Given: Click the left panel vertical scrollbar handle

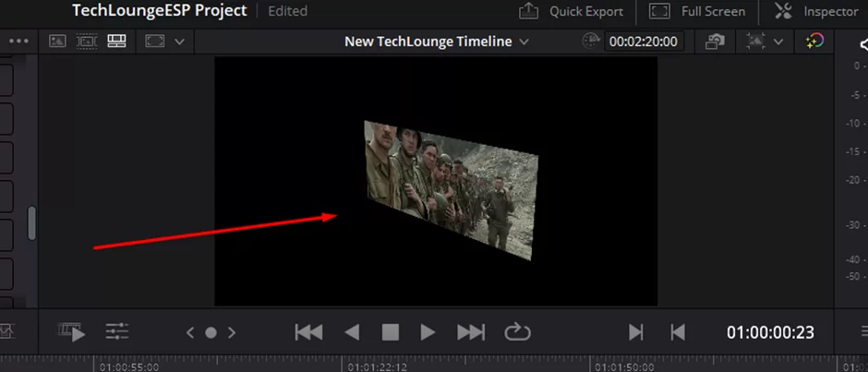Looking at the screenshot, I should tap(32, 223).
